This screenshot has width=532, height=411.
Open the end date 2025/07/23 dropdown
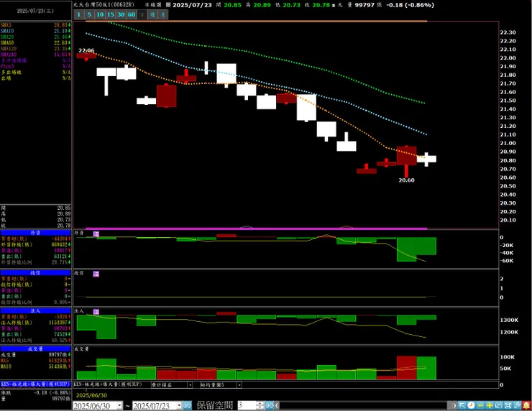179,405
